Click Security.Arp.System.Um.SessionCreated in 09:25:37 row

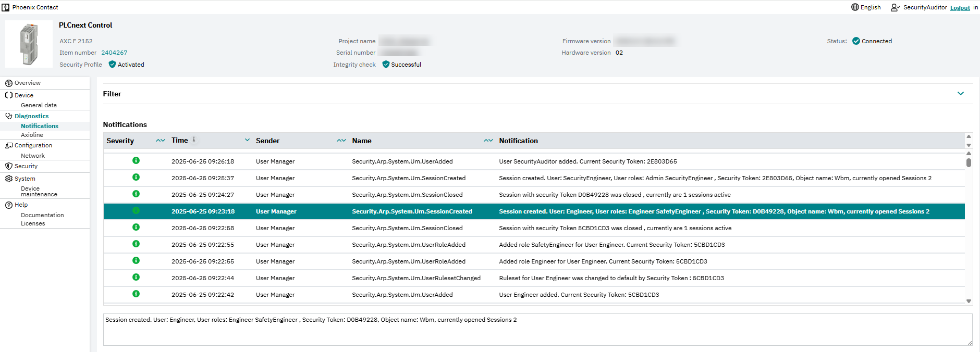pyautogui.click(x=409, y=178)
